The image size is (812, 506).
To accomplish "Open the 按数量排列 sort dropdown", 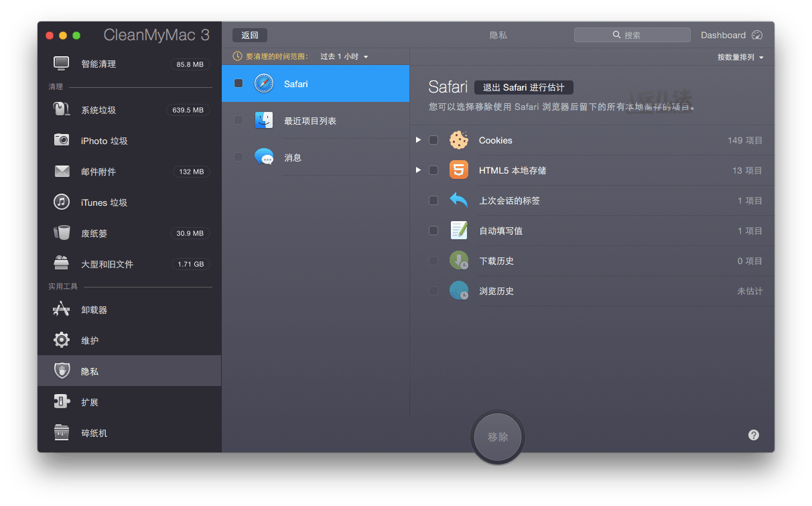I will 740,57.
